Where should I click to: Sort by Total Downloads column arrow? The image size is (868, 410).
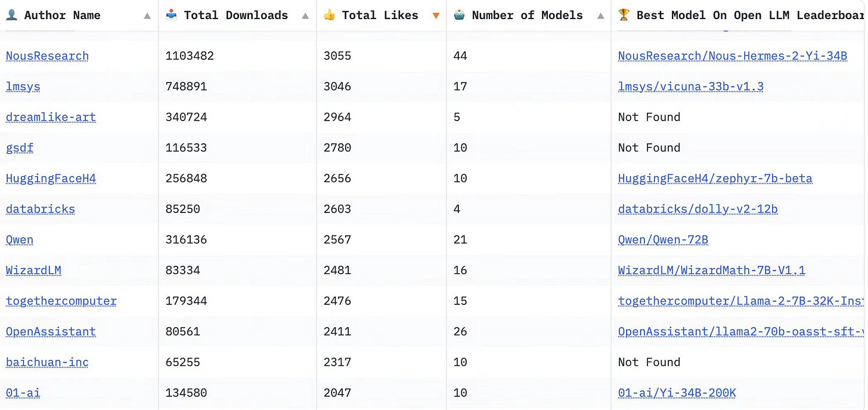click(305, 16)
